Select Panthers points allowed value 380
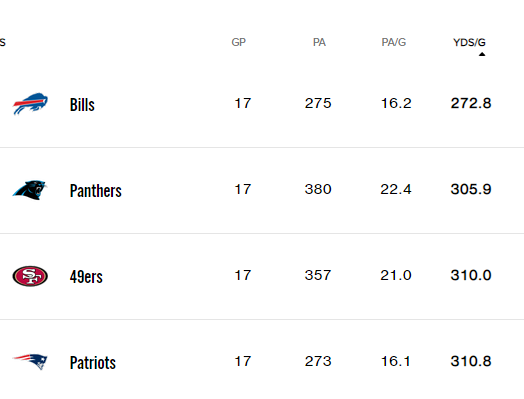524x399 pixels. [318, 189]
